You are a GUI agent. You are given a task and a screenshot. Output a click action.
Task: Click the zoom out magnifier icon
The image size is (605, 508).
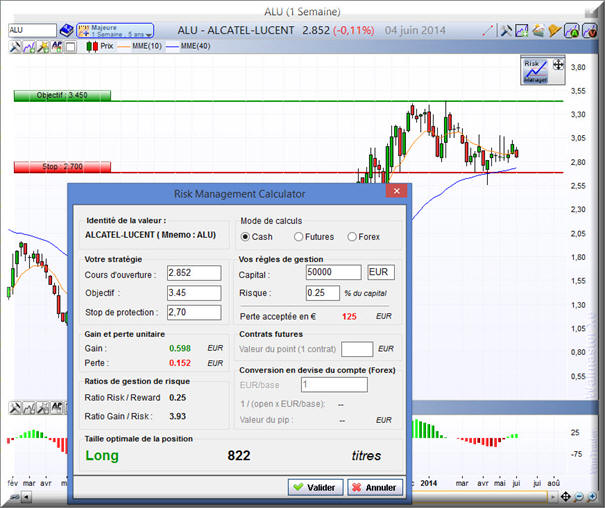click(578, 497)
